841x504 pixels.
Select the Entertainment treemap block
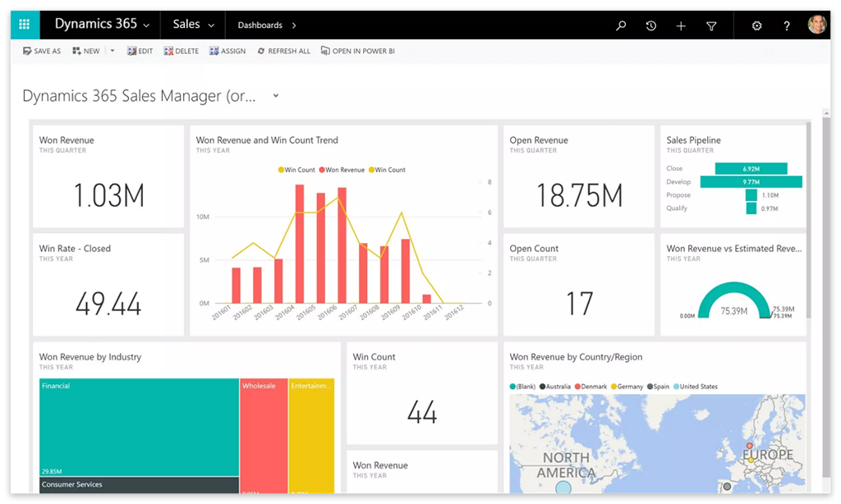click(x=311, y=436)
